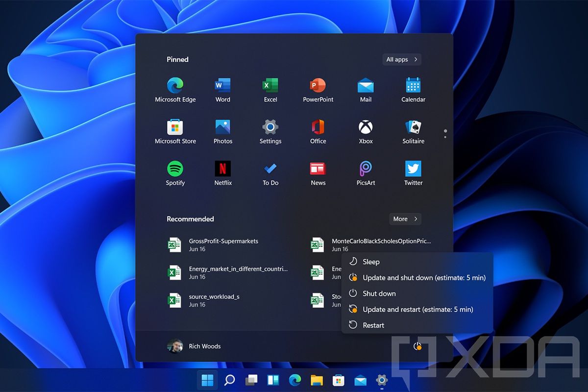Screen dimensions: 588x392
Task: Select Sleep from the power menu
Action: [x=371, y=262]
